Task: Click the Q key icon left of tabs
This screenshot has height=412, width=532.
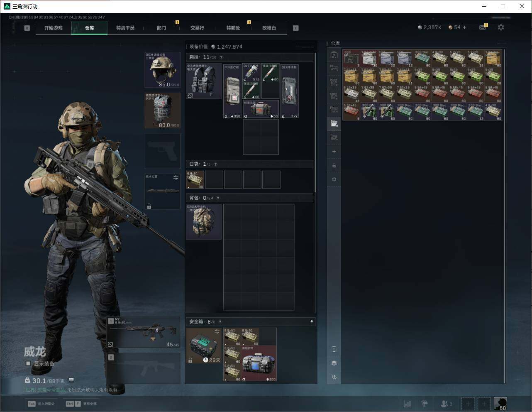Action: [27, 28]
